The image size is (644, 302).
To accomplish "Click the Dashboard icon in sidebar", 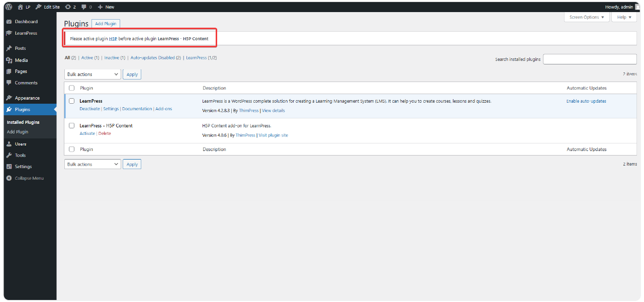I will point(9,22).
